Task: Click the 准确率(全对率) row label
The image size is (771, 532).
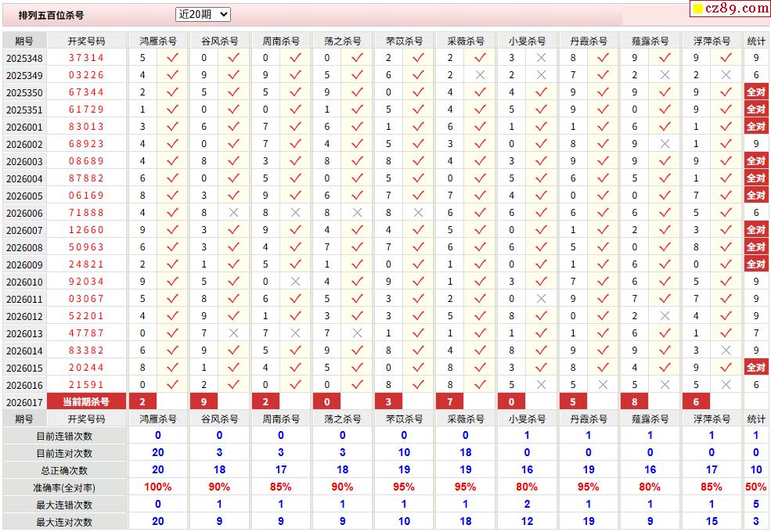Action: (x=64, y=487)
